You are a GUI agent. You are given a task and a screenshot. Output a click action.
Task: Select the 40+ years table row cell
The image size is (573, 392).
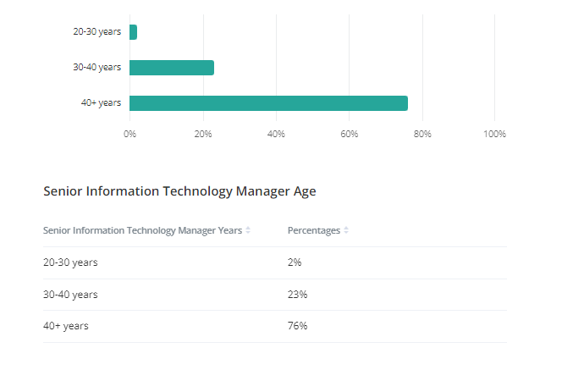66,326
